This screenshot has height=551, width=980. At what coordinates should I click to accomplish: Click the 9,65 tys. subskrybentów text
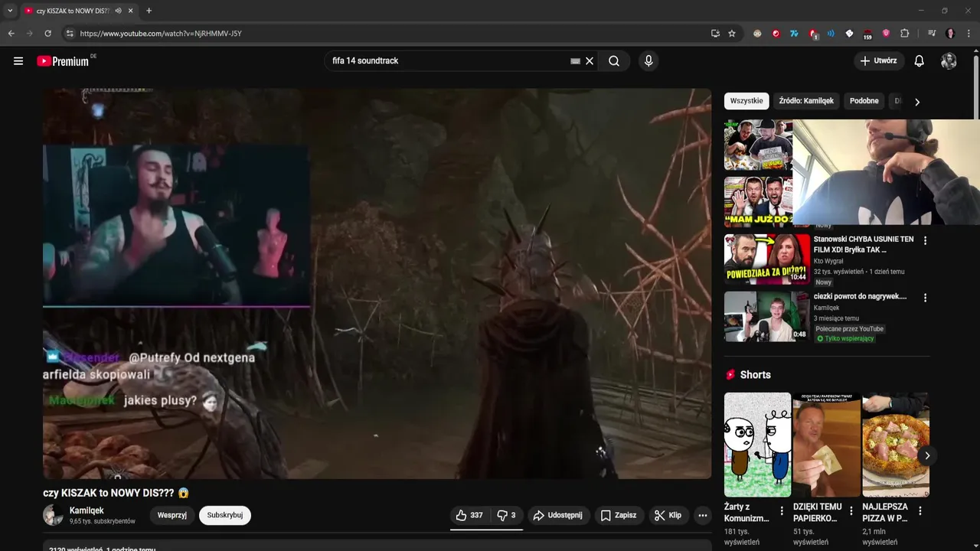click(x=103, y=521)
